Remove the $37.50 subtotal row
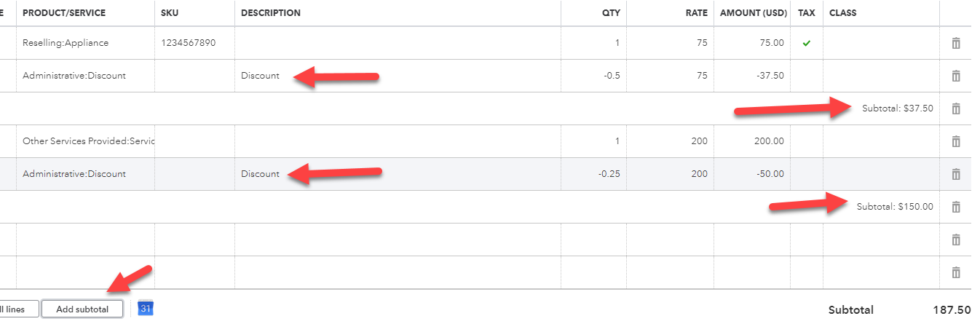Viewport: 980px width, 324px height. tap(956, 108)
